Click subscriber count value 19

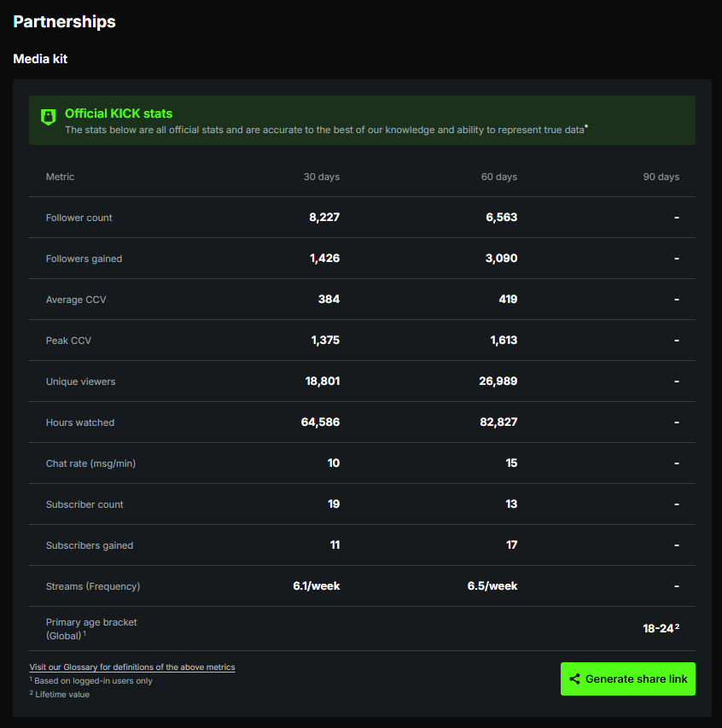(x=334, y=504)
